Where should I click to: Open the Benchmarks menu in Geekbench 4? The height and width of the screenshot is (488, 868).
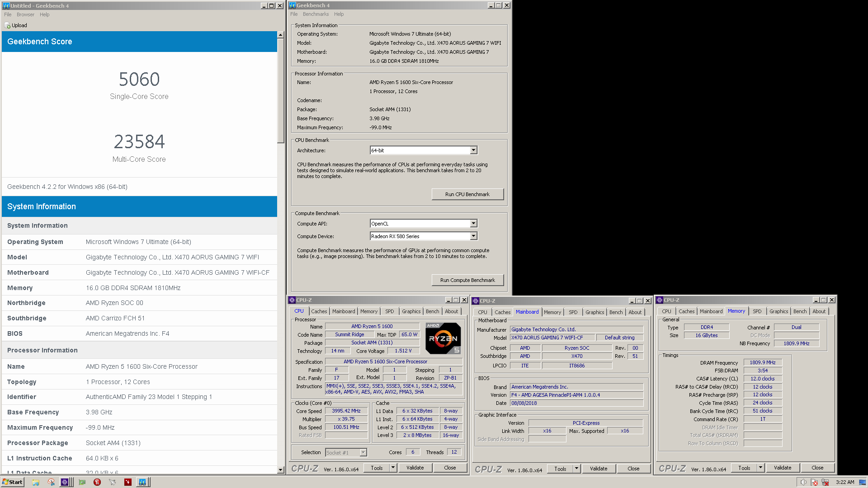[316, 14]
